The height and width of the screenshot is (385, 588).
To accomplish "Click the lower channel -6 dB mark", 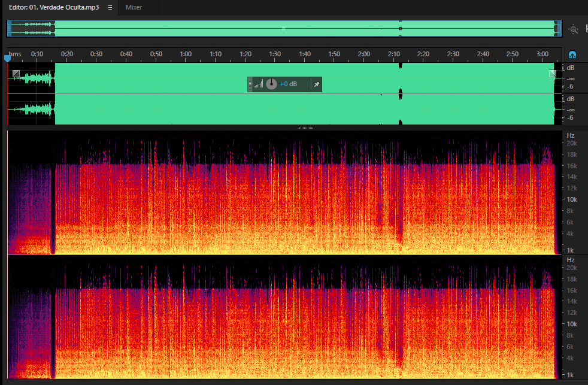I will click(570, 118).
